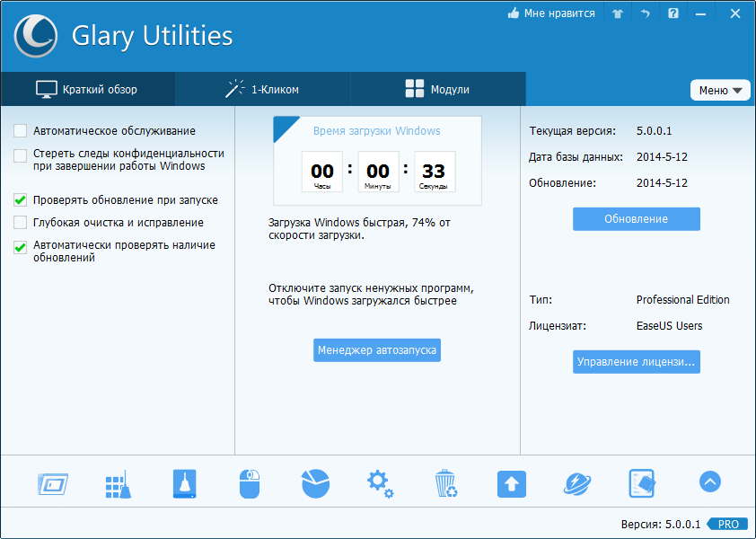This screenshot has width=756, height=539.
Task: Click the upward arrow software update icon
Action: (x=512, y=484)
